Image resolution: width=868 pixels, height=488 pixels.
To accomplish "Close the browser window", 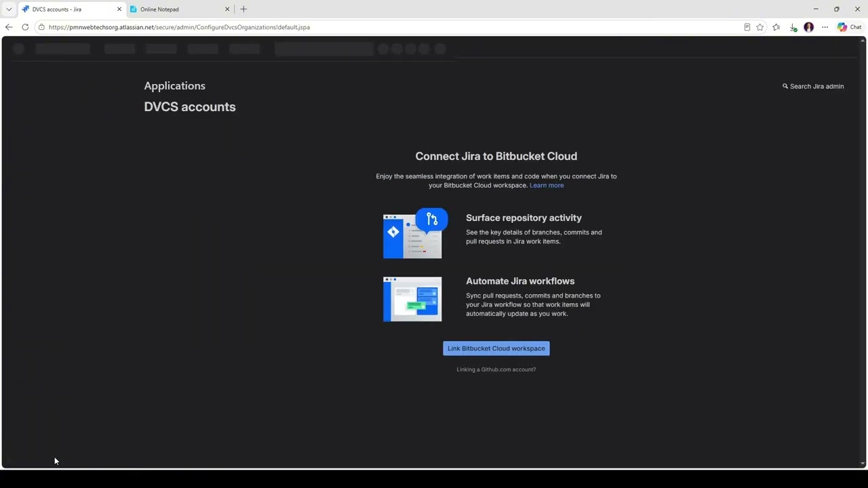I will click(857, 9).
